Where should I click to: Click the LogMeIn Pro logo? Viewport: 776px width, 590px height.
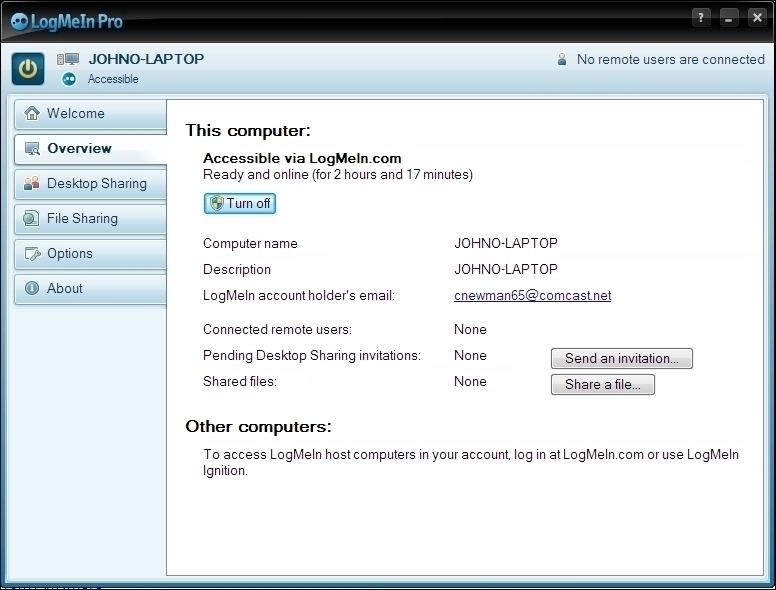point(66,21)
